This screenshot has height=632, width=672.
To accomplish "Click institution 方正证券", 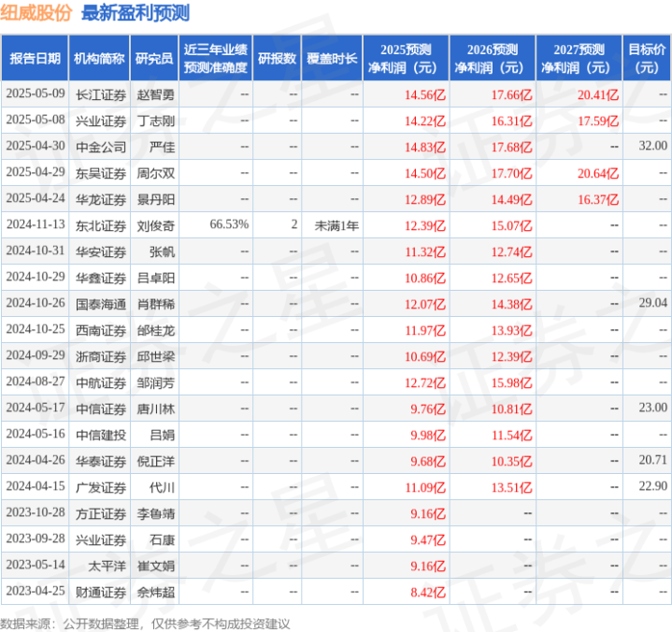I will pyautogui.click(x=101, y=513).
